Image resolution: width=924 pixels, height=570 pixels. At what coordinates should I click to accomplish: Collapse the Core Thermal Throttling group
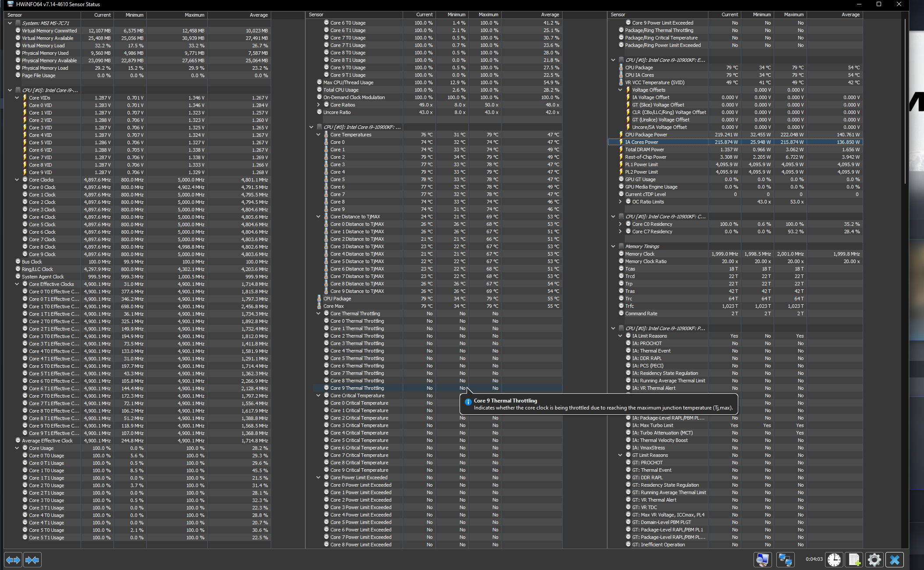[319, 313]
